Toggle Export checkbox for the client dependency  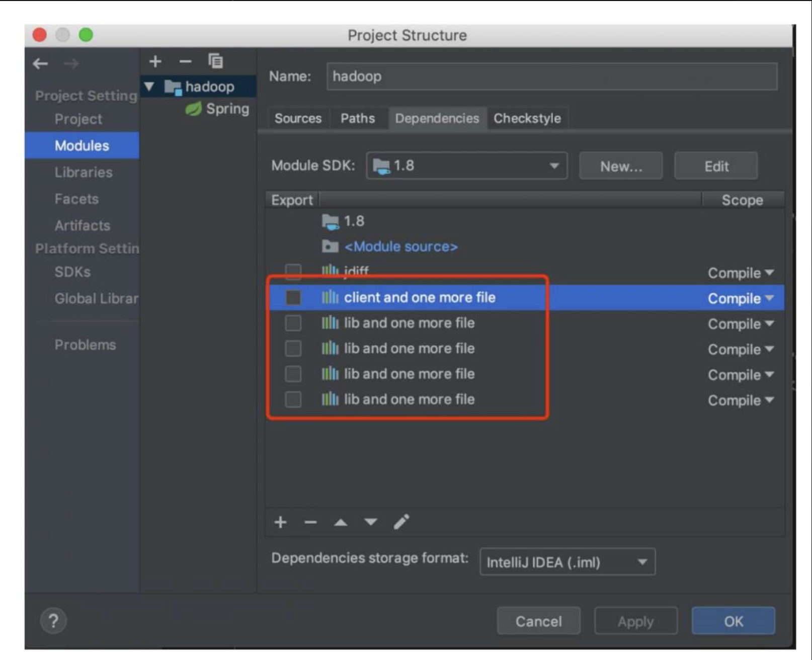(293, 298)
